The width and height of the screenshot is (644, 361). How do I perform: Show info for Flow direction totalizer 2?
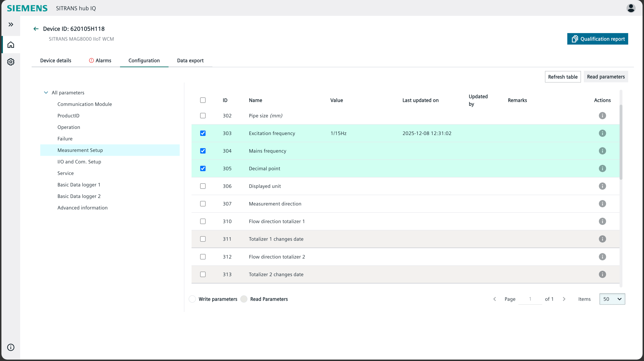coord(602,257)
